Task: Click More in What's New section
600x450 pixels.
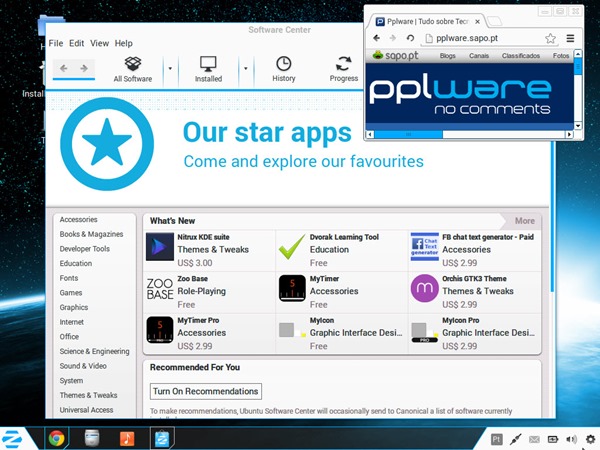Action: pos(525,221)
